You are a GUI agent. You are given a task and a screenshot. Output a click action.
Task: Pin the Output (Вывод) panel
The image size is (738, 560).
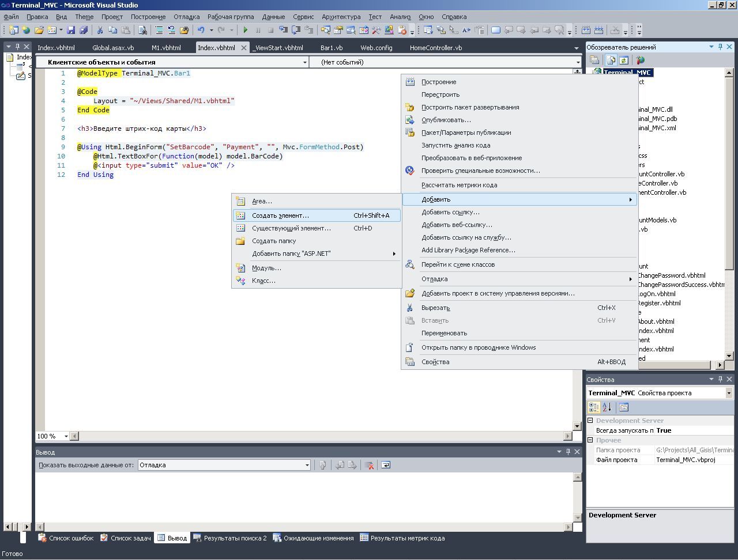tap(568, 452)
